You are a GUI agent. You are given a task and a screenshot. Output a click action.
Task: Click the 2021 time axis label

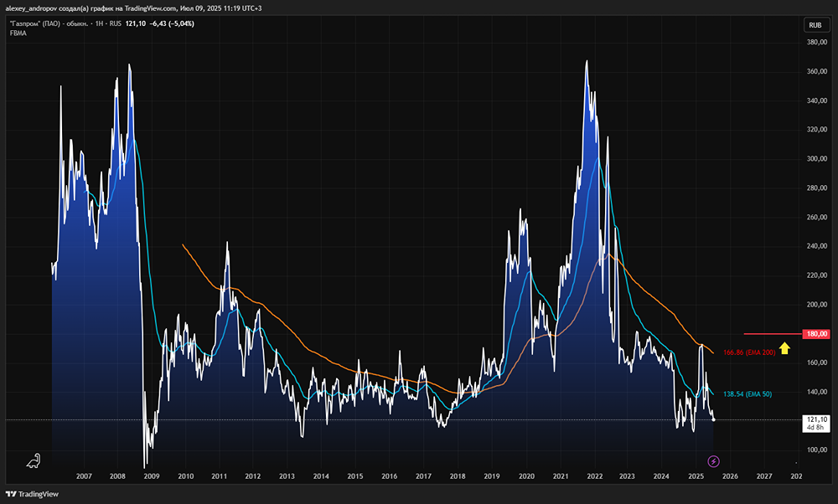pyautogui.click(x=561, y=476)
